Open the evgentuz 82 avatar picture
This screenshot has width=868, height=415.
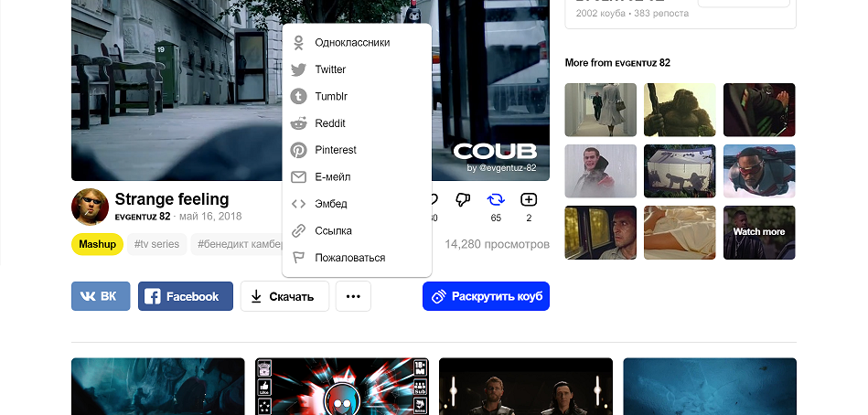[x=90, y=207]
